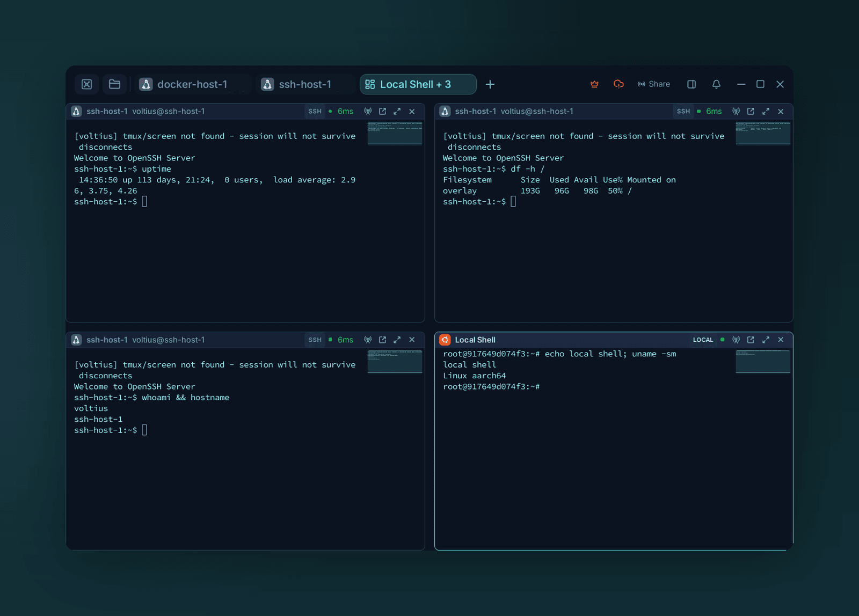Click the "Local Shell" pane title text

coord(475,340)
